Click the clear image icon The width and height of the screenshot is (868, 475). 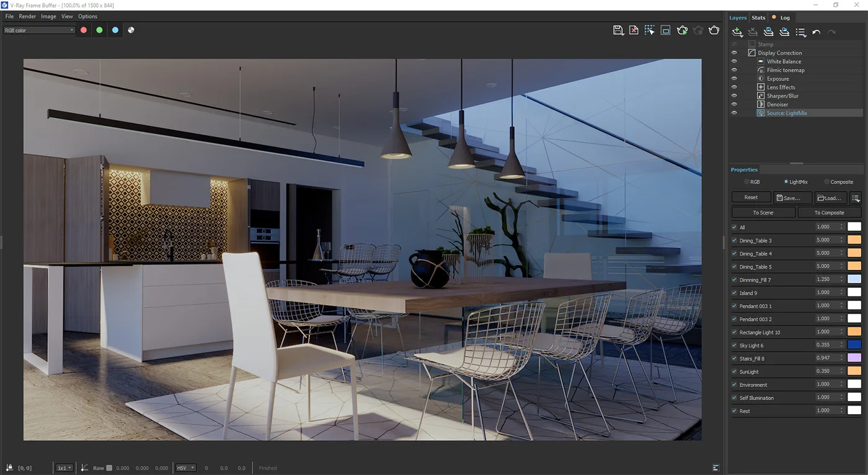[634, 30]
